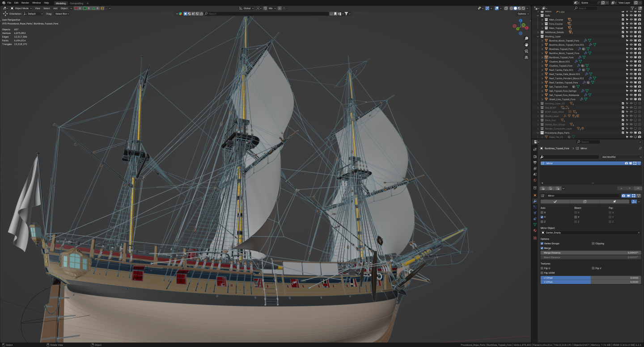644x347 pixels.
Task: Open the Object Mode dropdown
Action: (x=21, y=8)
